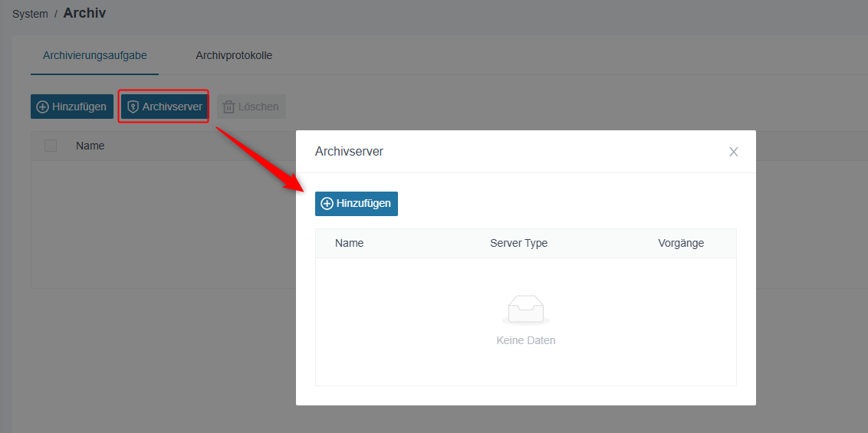Click the Archivserver button in background toolbar
This screenshot has width=868, height=433.
[164, 107]
